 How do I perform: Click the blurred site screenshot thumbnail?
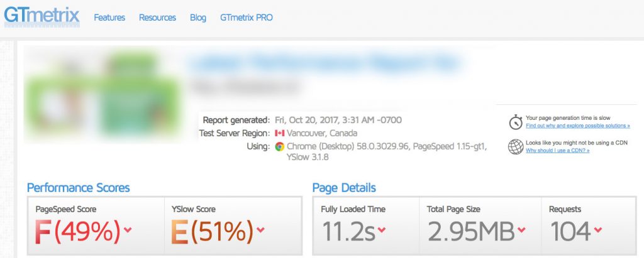tap(103, 95)
